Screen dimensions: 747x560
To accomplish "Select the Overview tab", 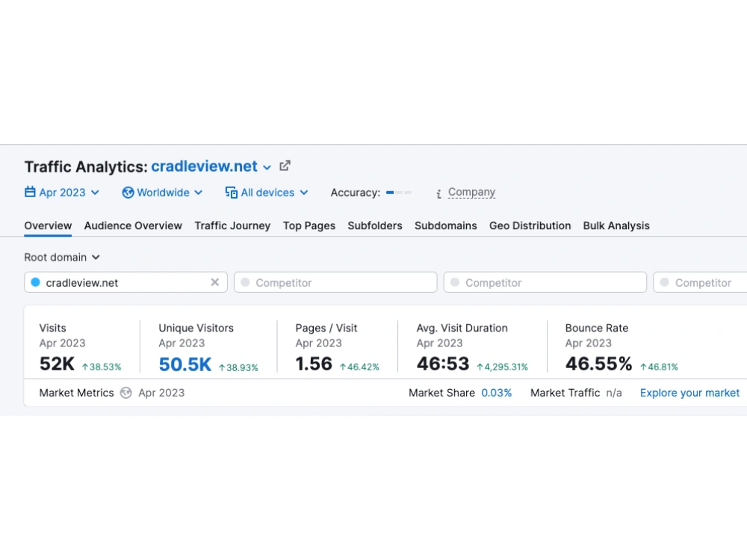I will click(48, 225).
